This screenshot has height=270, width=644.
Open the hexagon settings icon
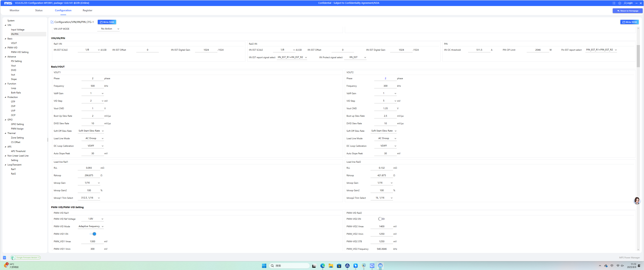click(x=619, y=3)
